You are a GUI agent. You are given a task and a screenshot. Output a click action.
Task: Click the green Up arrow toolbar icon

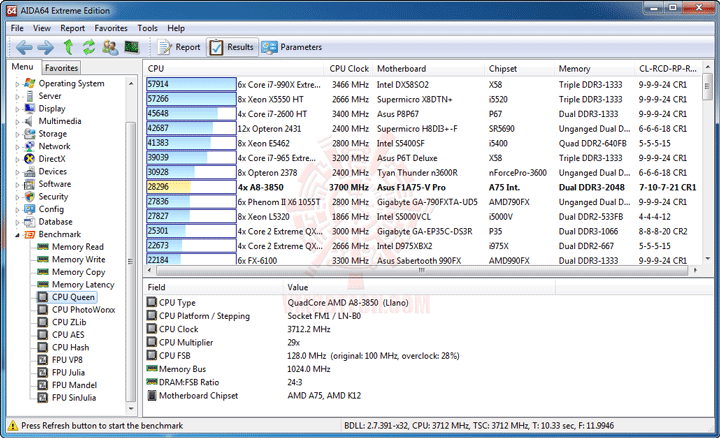[68, 47]
